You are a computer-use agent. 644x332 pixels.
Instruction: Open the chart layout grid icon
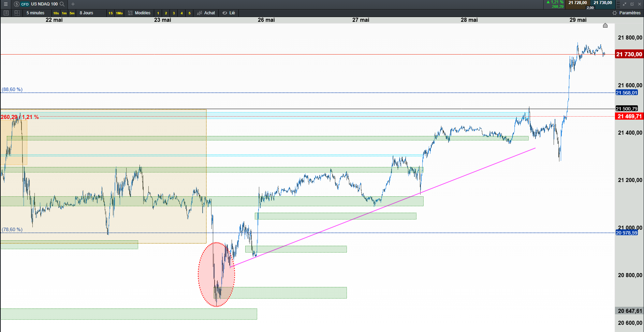17,13
